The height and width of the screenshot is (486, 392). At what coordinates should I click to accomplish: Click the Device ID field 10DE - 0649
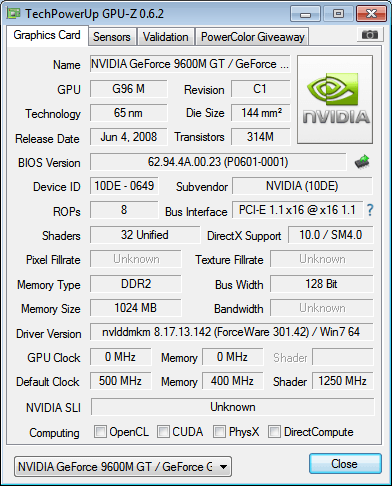(x=124, y=186)
